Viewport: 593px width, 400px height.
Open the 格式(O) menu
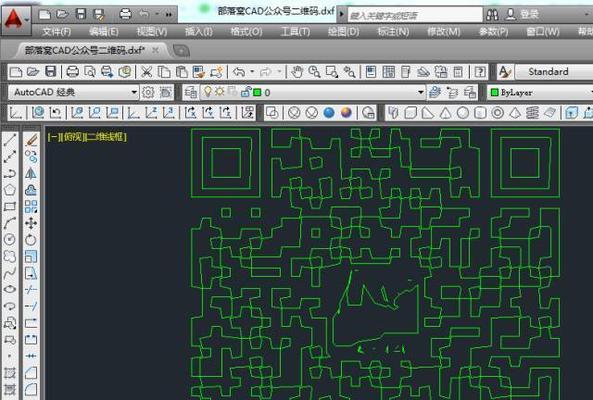(246, 32)
